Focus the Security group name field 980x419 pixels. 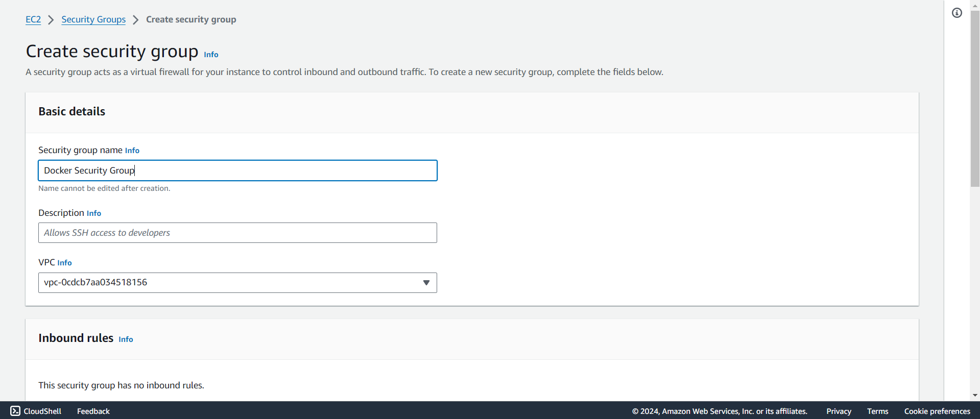click(237, 170)
